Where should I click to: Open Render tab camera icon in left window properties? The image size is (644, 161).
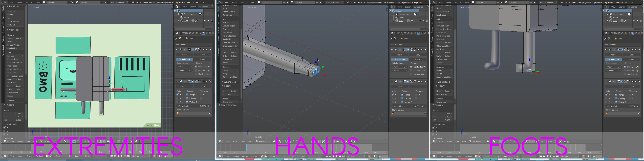pyautogui.click(x=183, y=33)
